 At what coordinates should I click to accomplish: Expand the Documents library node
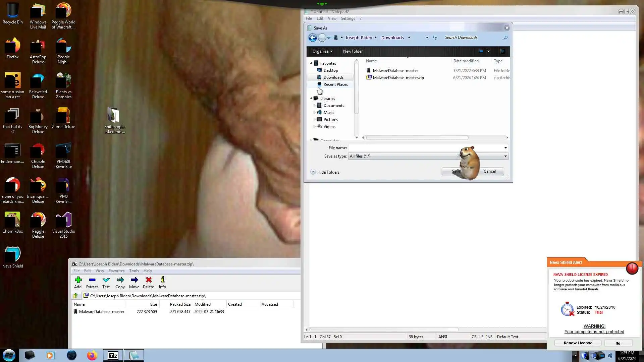[314, 105]
